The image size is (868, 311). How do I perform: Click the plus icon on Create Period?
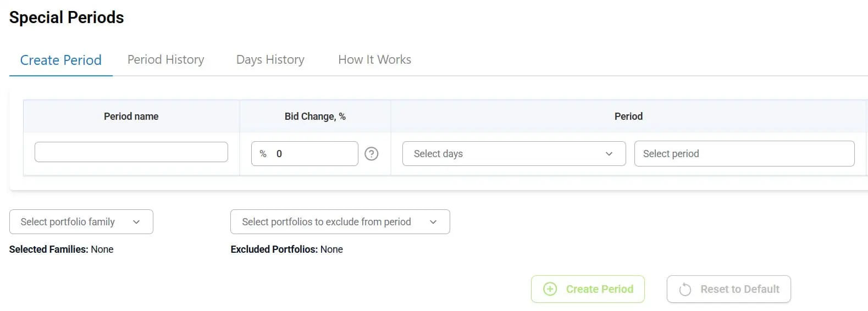pyautogui.click(x=550, y=289)
